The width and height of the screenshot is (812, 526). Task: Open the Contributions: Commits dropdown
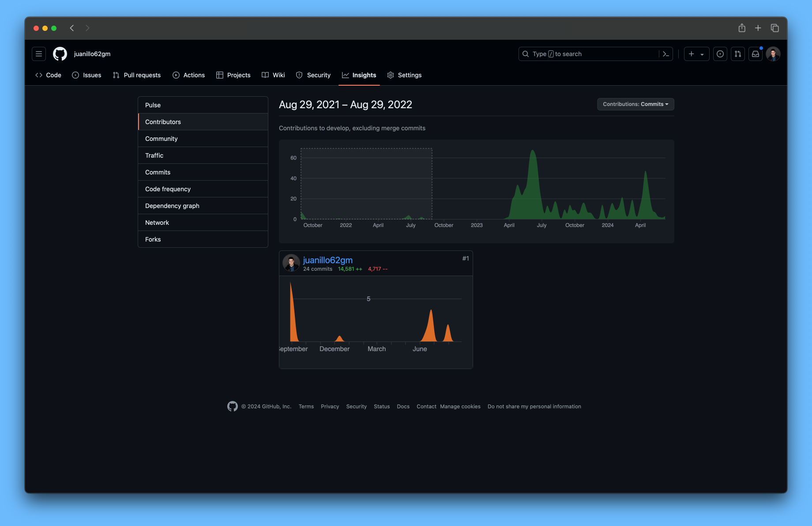point(635,104)
